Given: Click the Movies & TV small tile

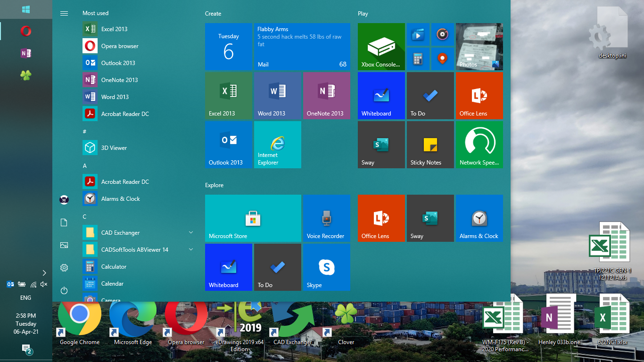Looking at the screenshot, I should (418, 34).
